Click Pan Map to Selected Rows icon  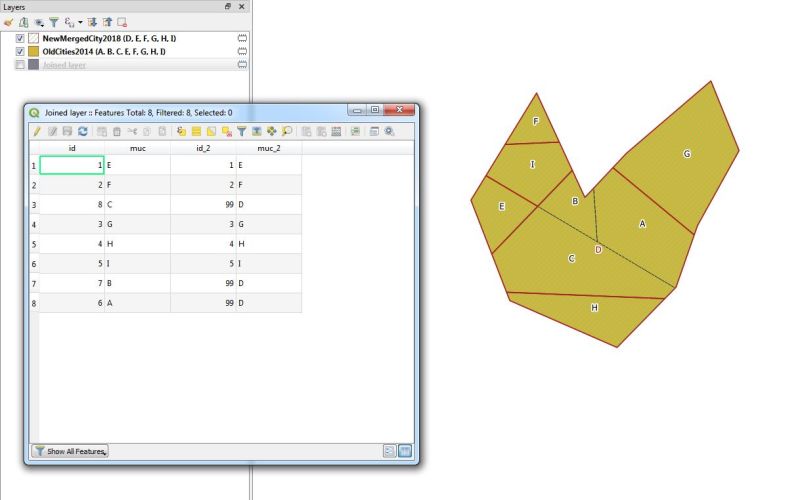[271, 132]
